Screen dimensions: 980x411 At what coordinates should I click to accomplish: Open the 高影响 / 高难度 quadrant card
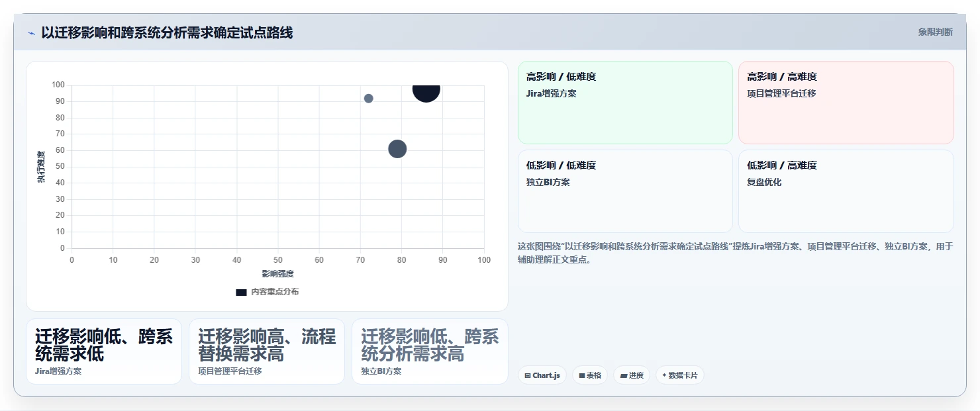846,103
